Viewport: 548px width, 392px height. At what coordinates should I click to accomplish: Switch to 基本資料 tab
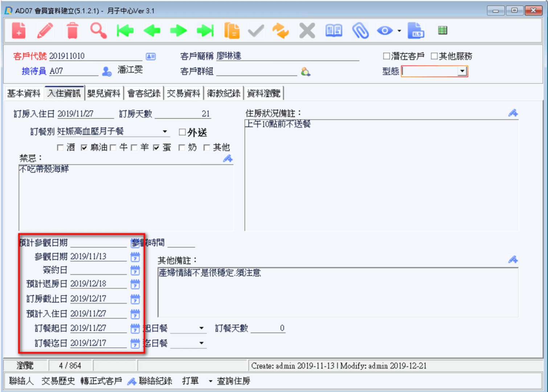click(24, 93)
